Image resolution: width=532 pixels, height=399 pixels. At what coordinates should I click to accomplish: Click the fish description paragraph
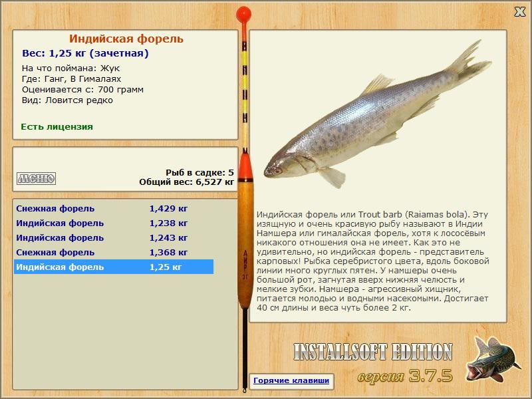372,261
